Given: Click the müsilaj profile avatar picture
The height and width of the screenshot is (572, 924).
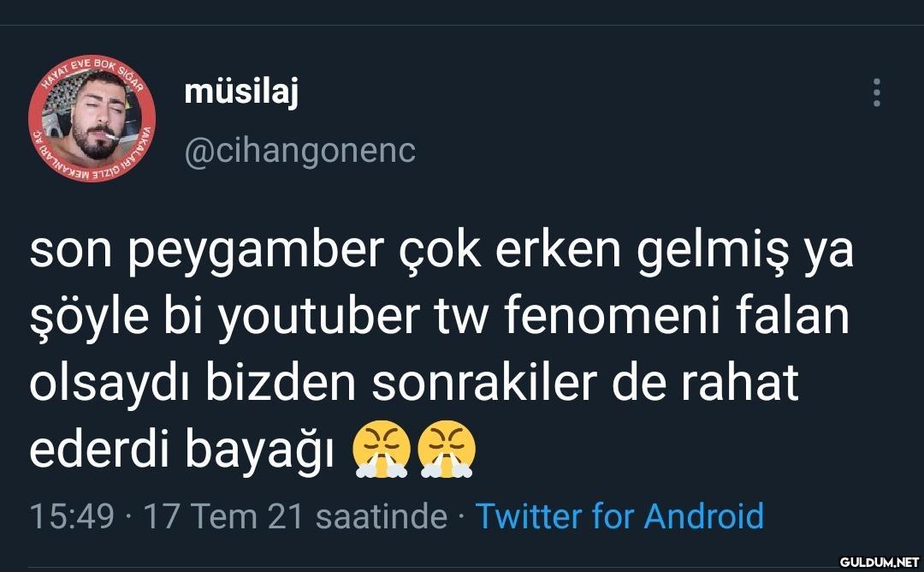Looking at the screenshot, I should pyautogui.click(x=92, y=117).
